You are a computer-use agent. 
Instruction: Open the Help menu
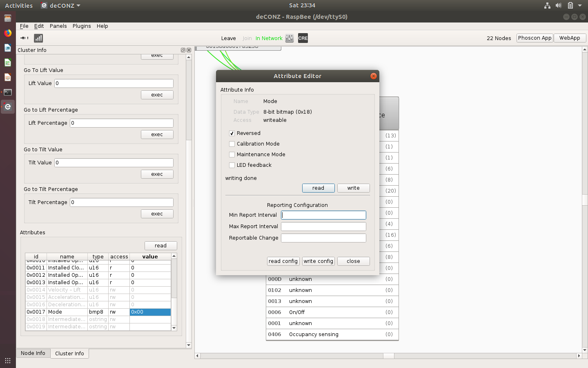[102, 26]
